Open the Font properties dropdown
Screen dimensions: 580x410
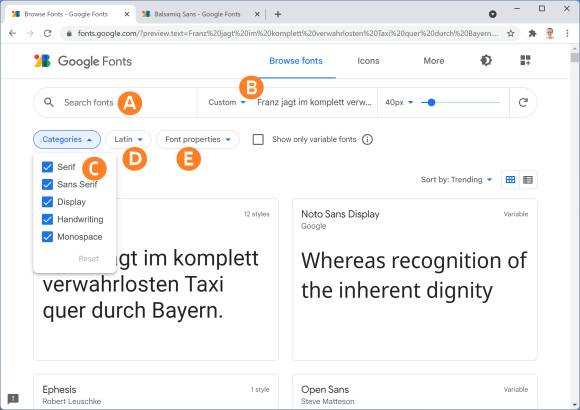(x=198, y=140)
